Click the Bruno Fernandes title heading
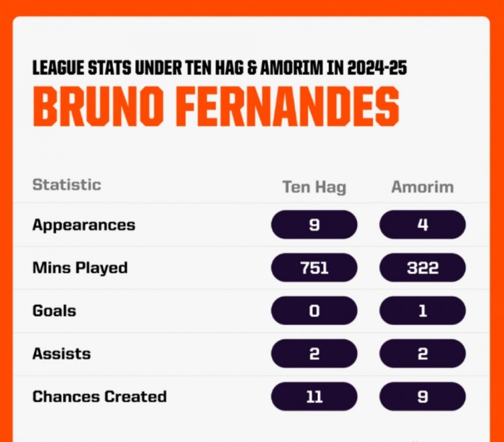Viewport: 504px width, 442px height. click(216, 106)
